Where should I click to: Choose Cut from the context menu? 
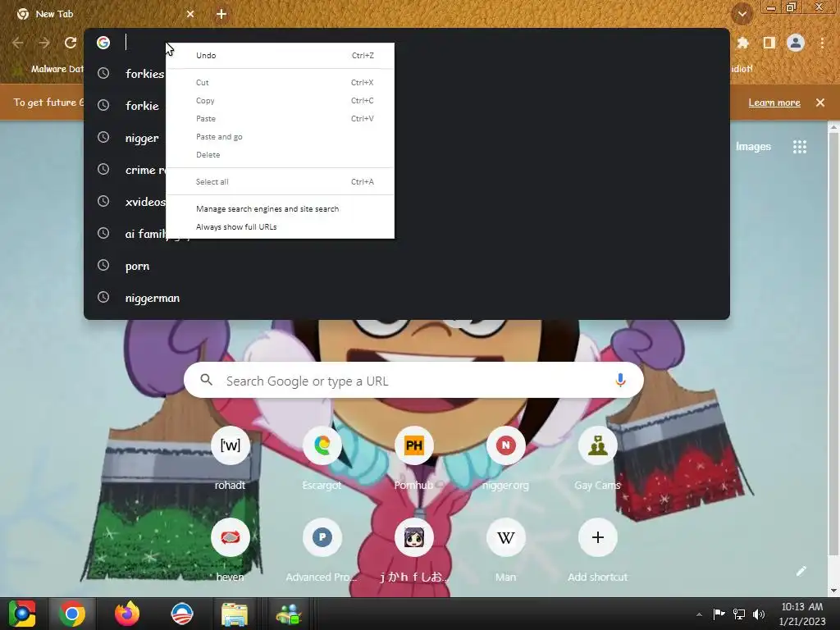[x=281, y=83]
